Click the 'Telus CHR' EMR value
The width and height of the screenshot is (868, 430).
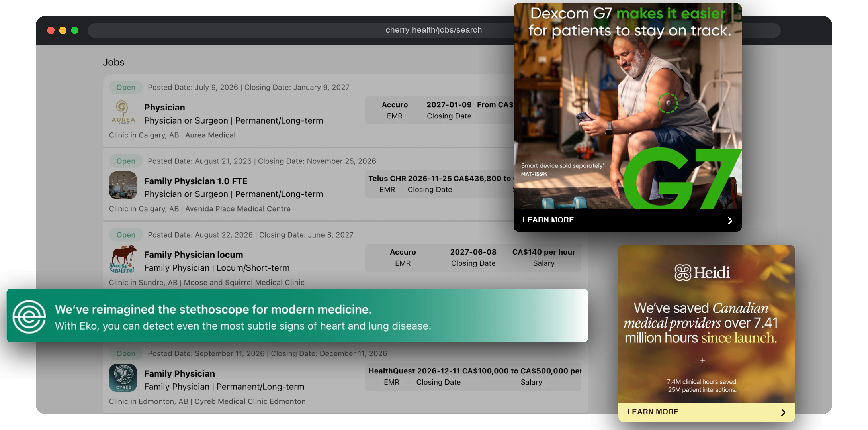point(387,178)
